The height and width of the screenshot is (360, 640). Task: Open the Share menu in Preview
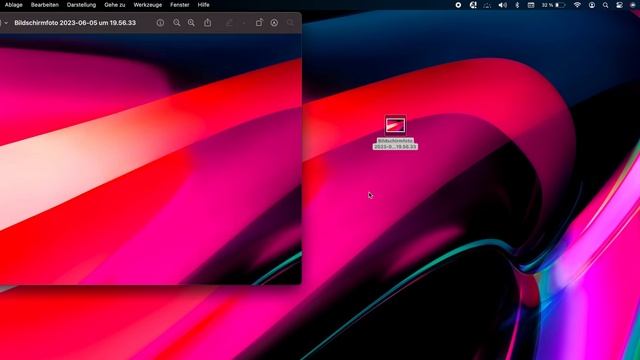(x=208, y=22)
